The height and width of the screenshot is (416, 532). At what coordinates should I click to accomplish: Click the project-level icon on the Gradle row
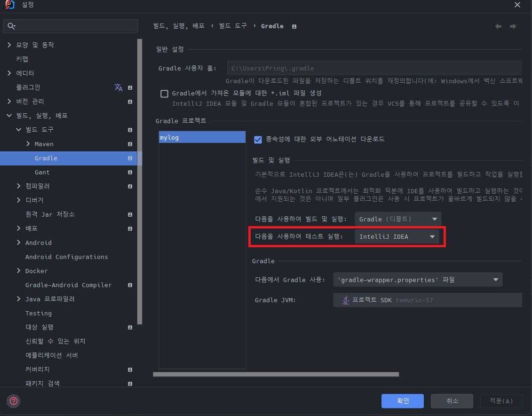tap(130, 158)
